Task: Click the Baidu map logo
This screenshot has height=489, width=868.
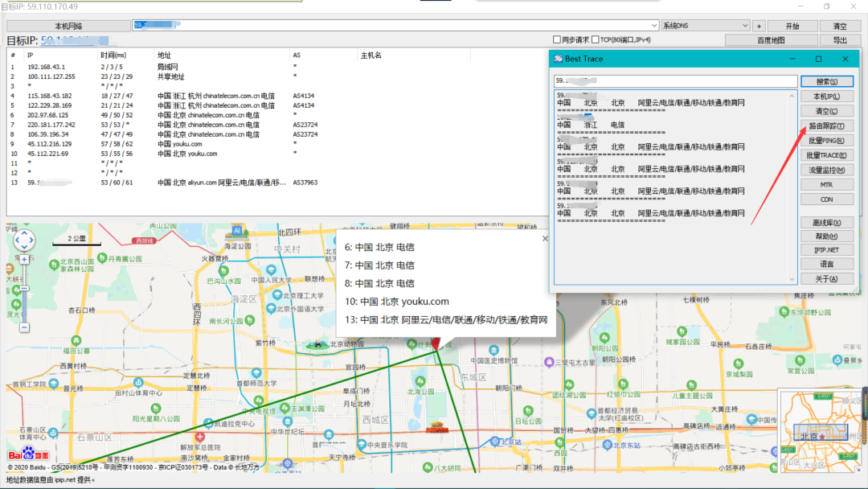Action: [28, 454]
